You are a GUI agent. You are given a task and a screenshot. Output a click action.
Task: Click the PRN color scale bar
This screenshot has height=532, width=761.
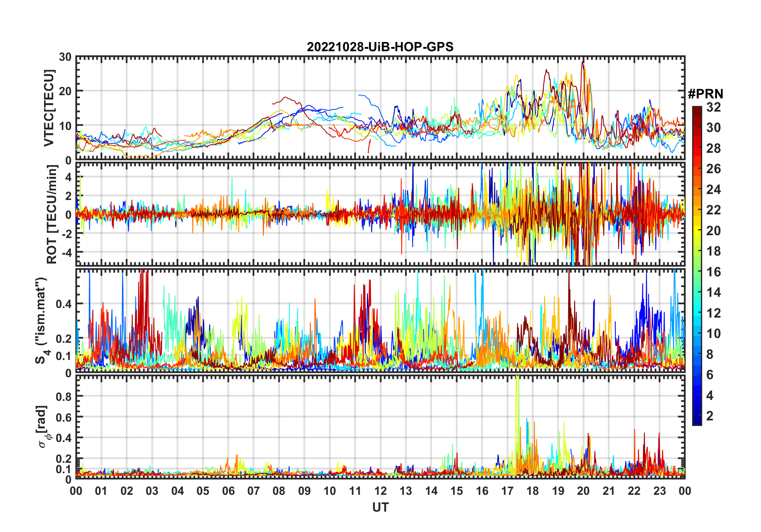[x=697, y=266]
